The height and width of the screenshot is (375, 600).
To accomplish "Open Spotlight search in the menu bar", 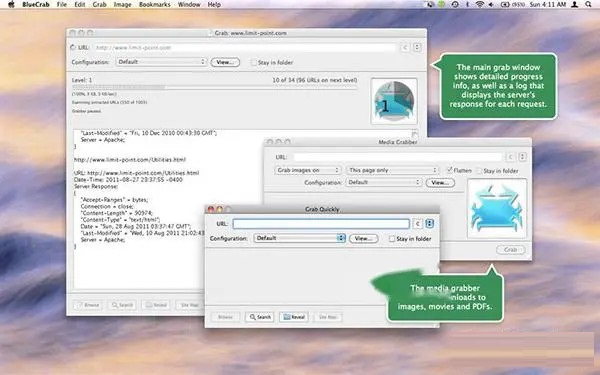I will [x=588, y=5].
